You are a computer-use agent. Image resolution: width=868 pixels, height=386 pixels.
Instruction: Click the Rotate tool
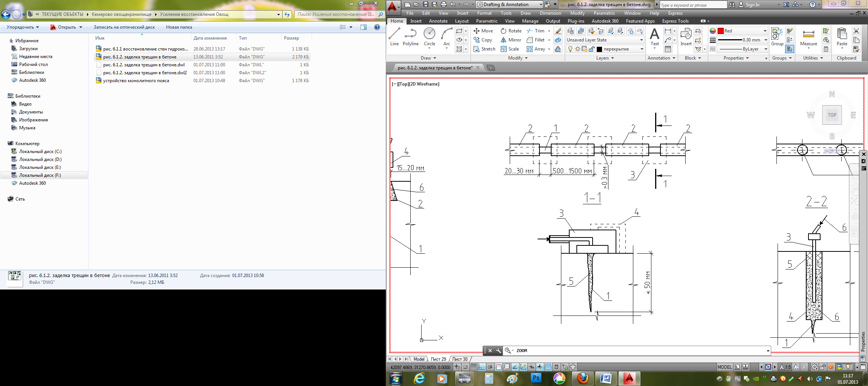tap(511, 31)
